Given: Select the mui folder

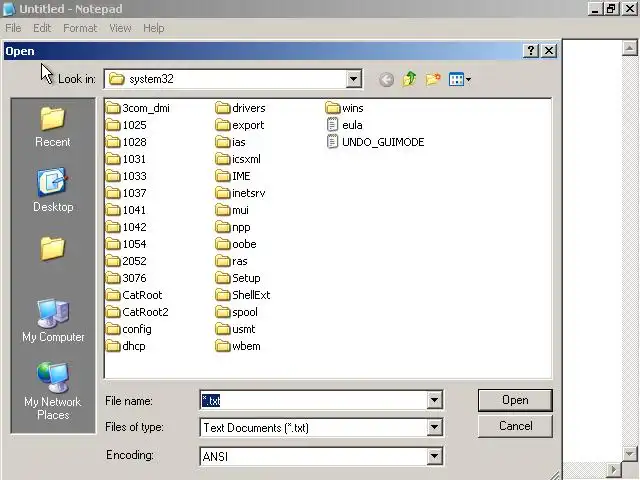Looking at the screenshot, I should pyautogui.click(x=232, y=210).
